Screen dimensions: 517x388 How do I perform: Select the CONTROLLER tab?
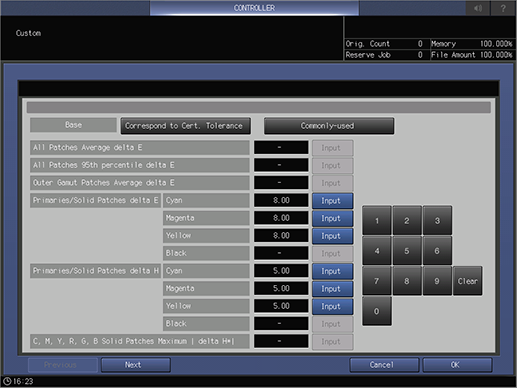pyautogui.click(x=254, y=8)
